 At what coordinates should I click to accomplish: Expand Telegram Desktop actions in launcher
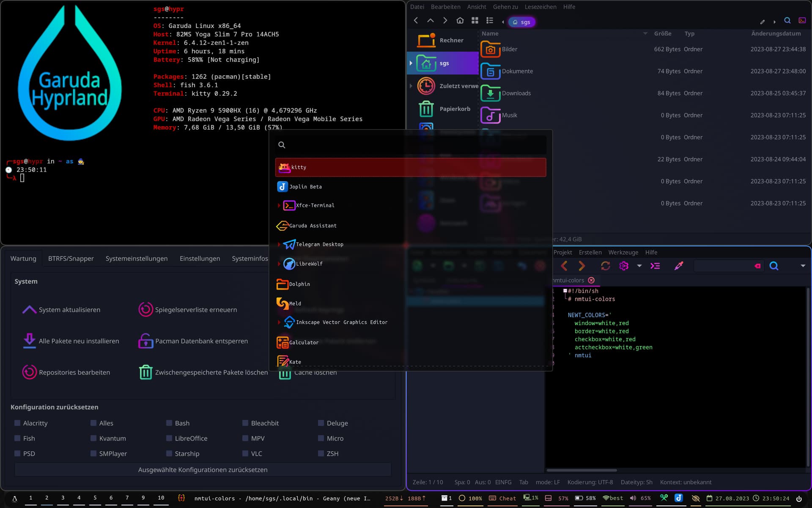tap(279, 244)
